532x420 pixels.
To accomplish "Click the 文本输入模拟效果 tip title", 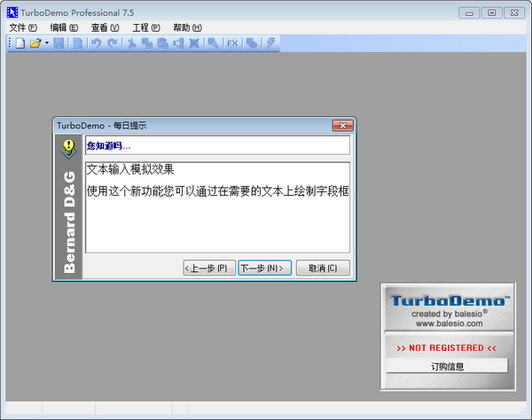I will (x=130, y=169).
